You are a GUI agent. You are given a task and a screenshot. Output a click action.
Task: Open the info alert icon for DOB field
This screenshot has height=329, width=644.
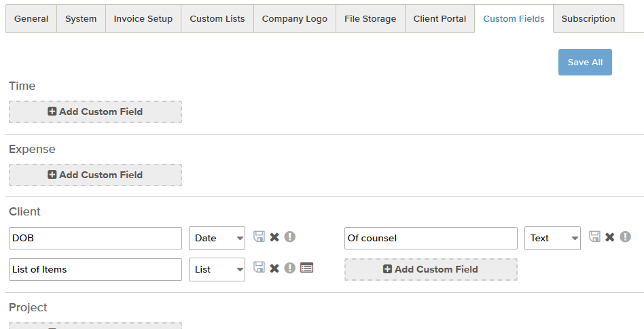[x=290, y=237]
